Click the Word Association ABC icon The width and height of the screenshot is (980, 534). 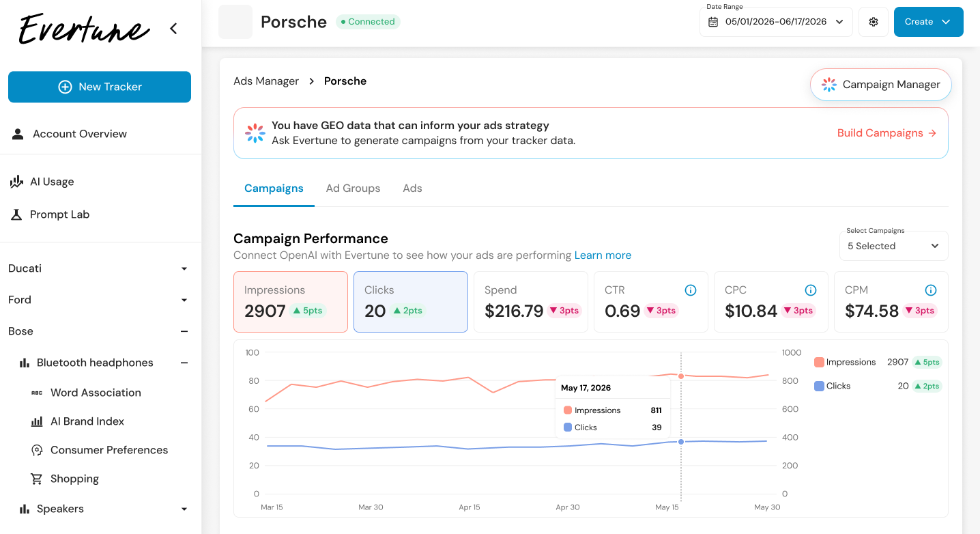coord(37,393)
